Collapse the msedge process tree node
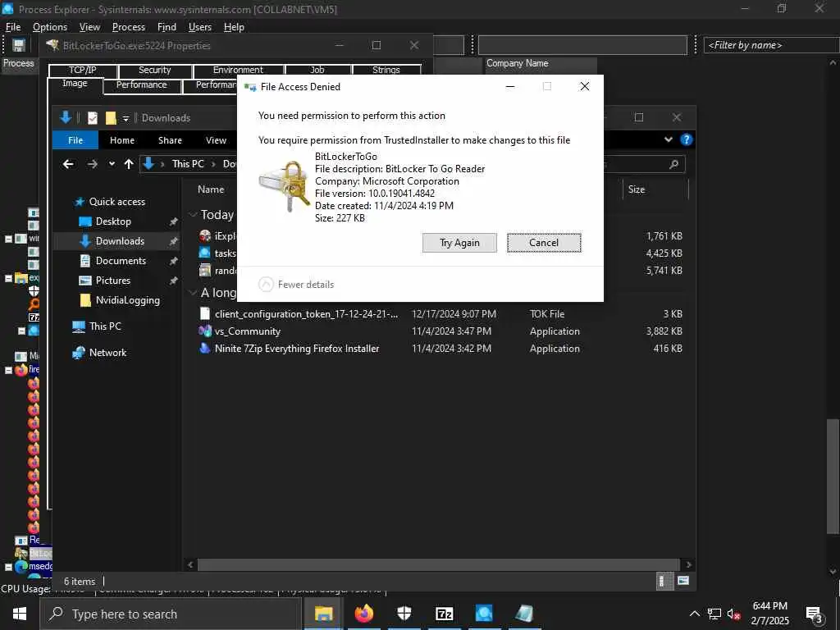Viewport: 840px width, 630px height. click(x=8, y=566)
